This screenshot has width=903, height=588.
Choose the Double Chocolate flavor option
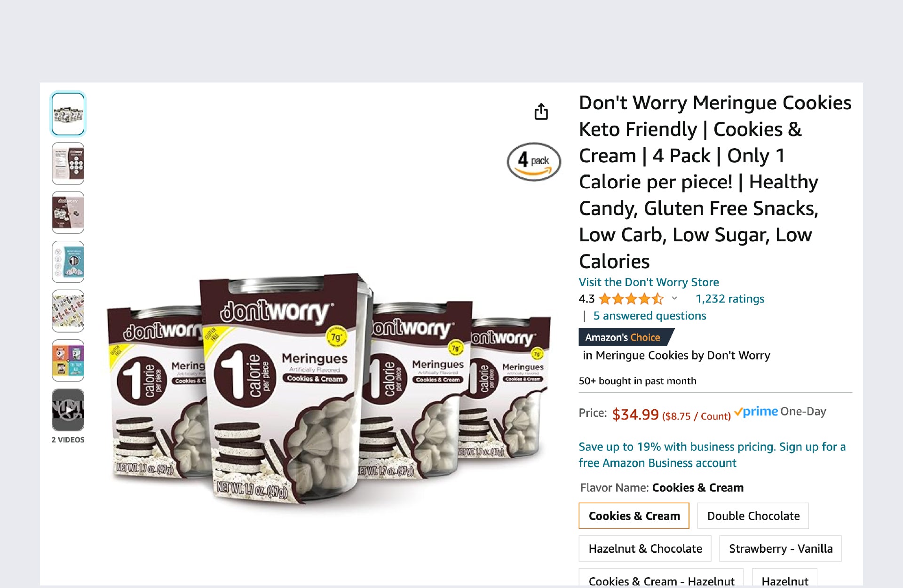point(753,516)
